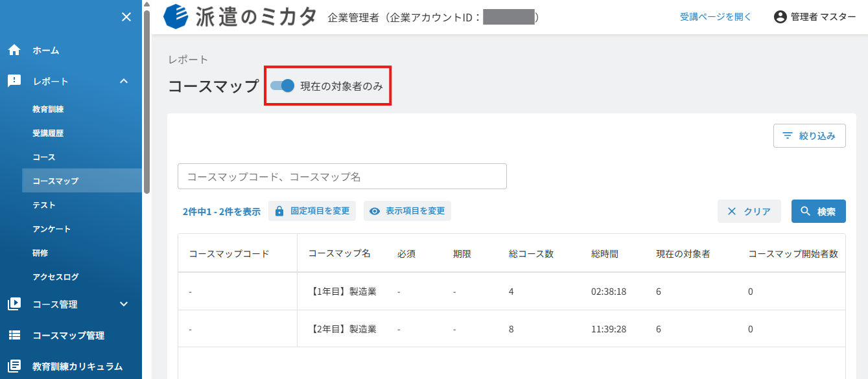
Task: Click the magnifier icon in 検索 button
Action: (x=806, y=211)
